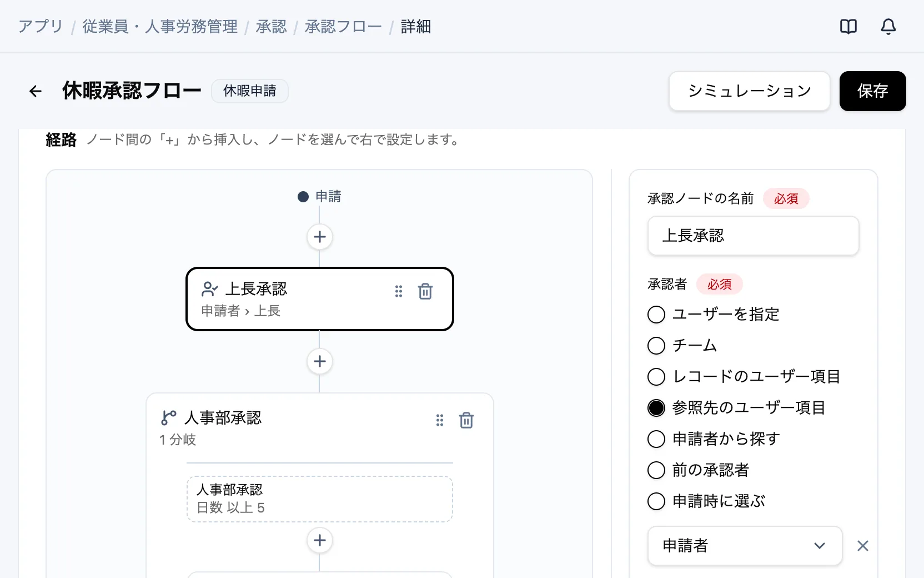
Task: Select 参照先のユーザー項目 radio
Action: coord(656,408)
